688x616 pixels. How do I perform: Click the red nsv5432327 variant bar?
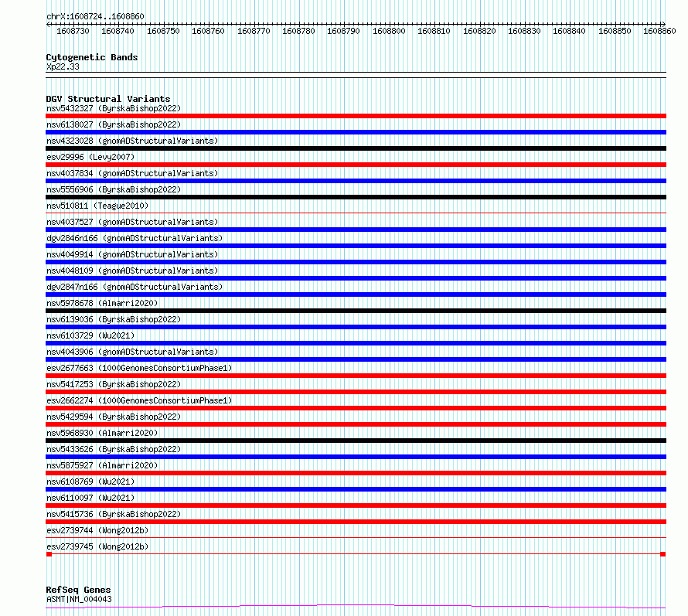(x=356, y=116)
